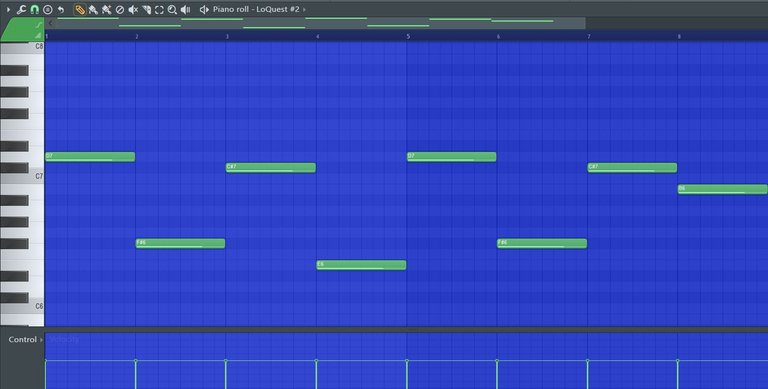This screenshot has height=389, width=768.
Task: Click the undo arrow icon
Action: 61,9
